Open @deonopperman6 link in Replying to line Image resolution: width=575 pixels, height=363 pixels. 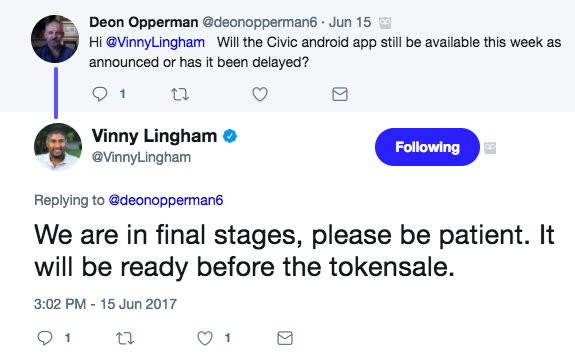166,200
